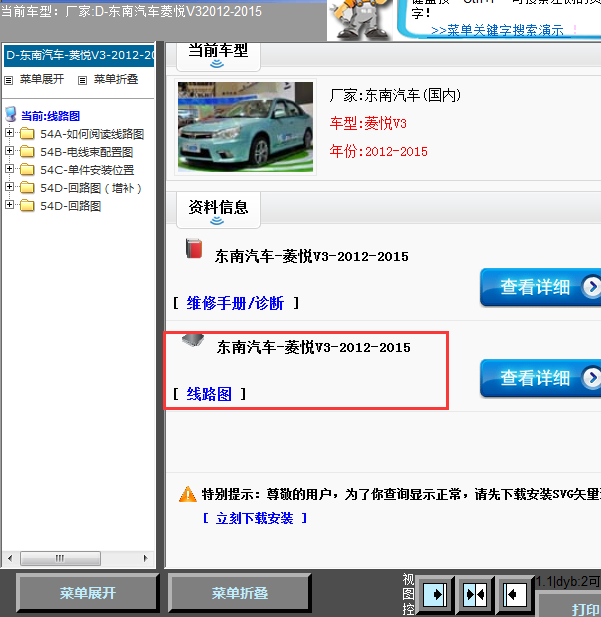Select the last 54D-回路图 label
This screenshot has height=617, width=601.
(x=70, y=206)
